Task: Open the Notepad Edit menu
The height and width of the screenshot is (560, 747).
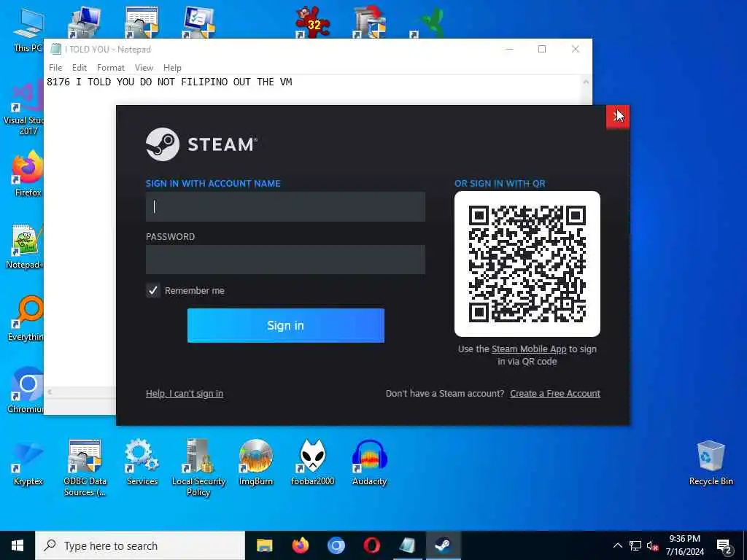Action: point(79,68)
